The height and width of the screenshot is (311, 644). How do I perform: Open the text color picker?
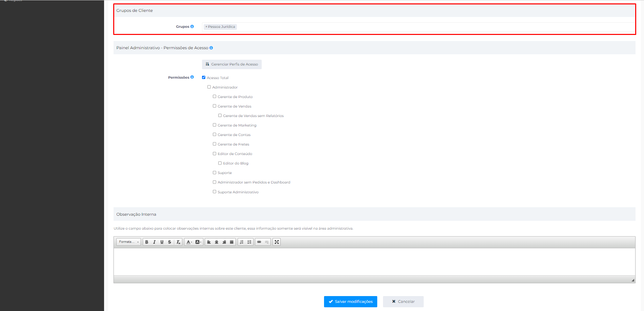pyautogui.click(x=189, y=242)
